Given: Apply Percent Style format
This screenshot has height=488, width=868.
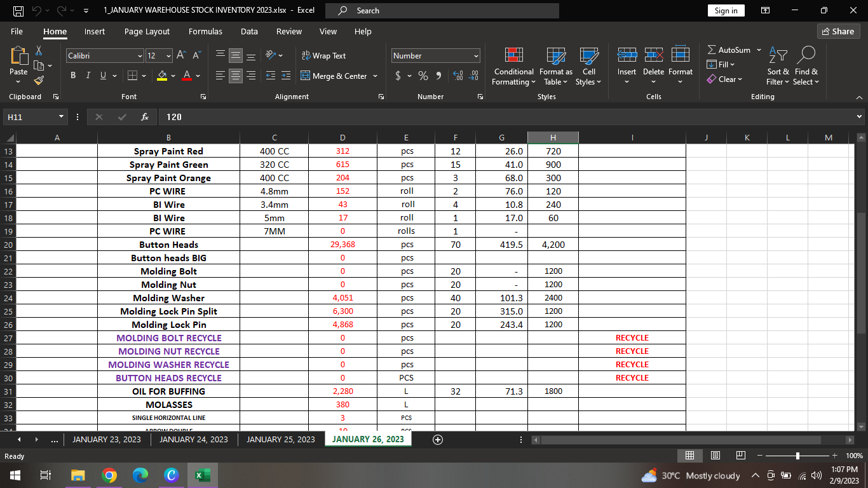Looking at the screenshot, I should pyautogui.click(x=423, y=76).
